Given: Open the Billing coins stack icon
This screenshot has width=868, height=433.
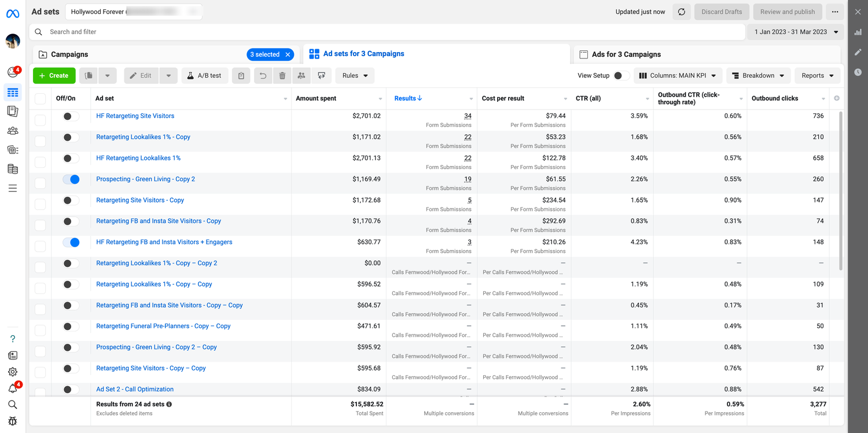Looking at the screenshot, I should point(13,169).
